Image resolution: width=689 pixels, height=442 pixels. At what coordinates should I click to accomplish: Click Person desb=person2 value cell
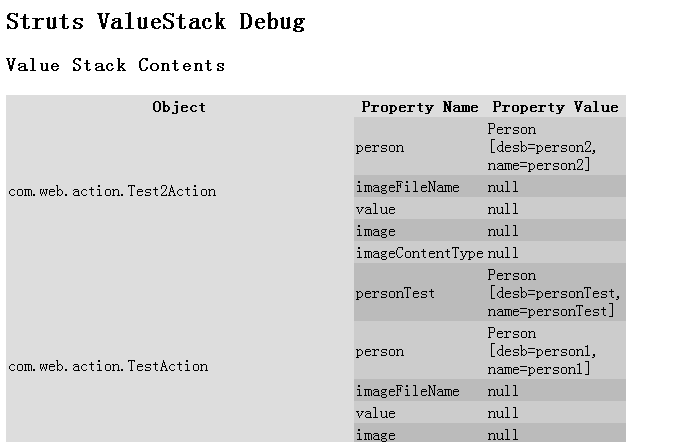point(542,147)
